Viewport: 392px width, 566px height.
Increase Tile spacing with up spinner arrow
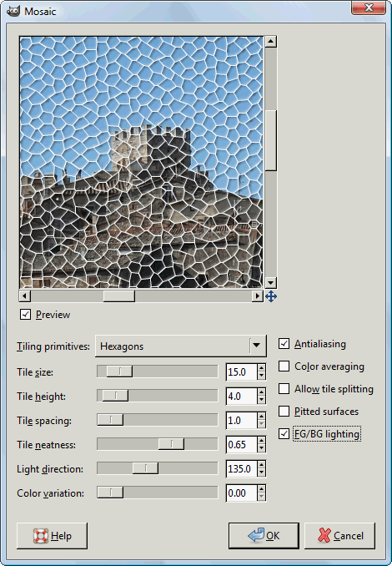click(x=261, y=417)
